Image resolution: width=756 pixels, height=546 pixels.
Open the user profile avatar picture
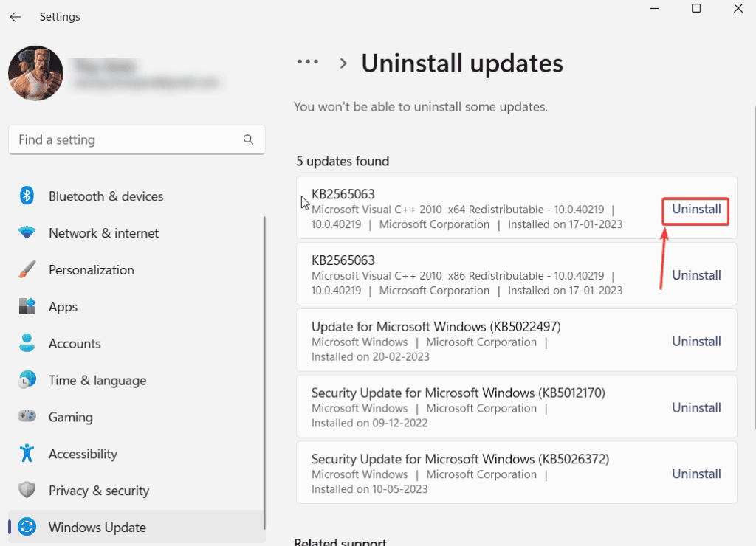35,73
